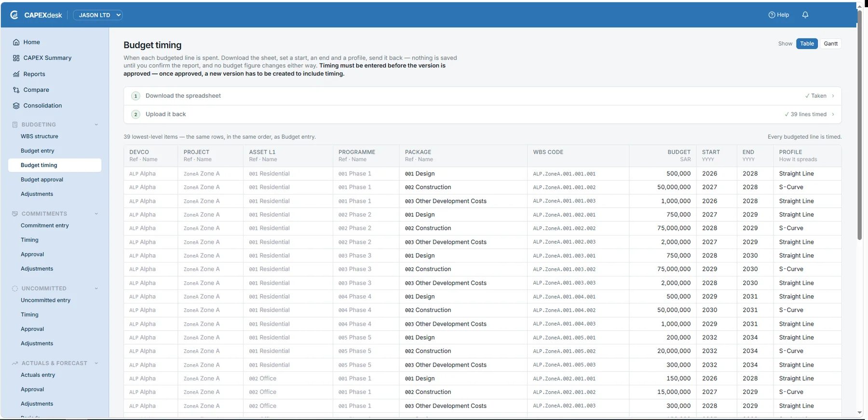The image size is (868, 420).
Task: Click the page vertical scrollbar thumb
Action: (x=859, y=125)
